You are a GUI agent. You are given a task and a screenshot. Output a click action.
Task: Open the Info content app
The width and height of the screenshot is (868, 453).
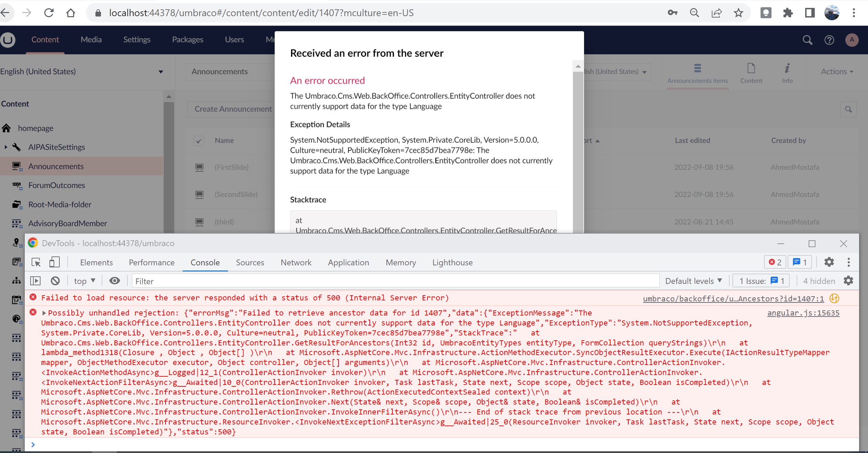click(x=787, y=73)
